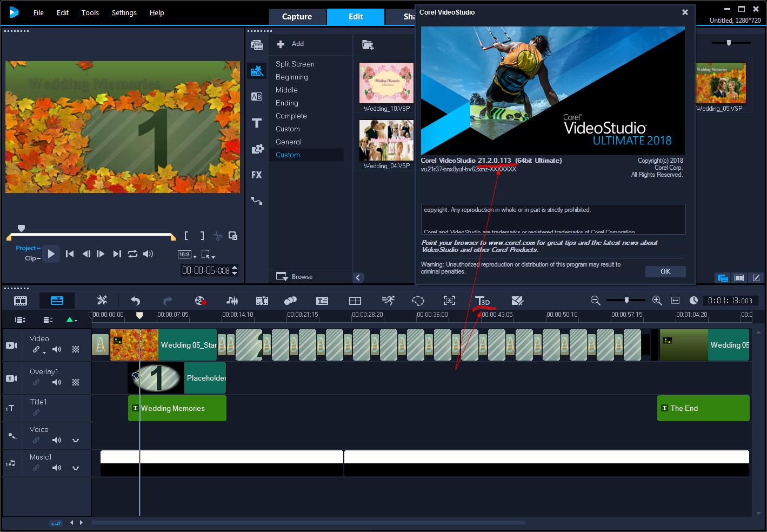Screen dimensions: 767x532
Task: Switch to Timeline View button
Action: click(x=57, y=301)
